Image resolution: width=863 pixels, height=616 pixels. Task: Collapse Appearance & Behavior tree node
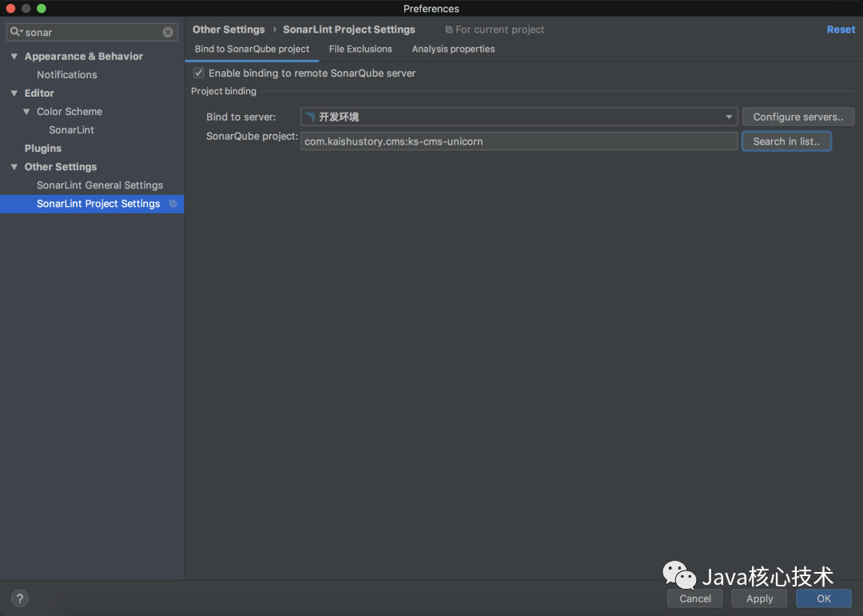click(x=14, y=56)
